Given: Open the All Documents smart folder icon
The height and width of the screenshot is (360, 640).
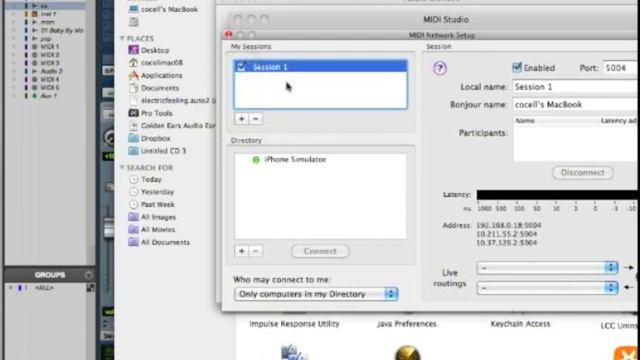Looking at the screenshot, I should (133, 242).
